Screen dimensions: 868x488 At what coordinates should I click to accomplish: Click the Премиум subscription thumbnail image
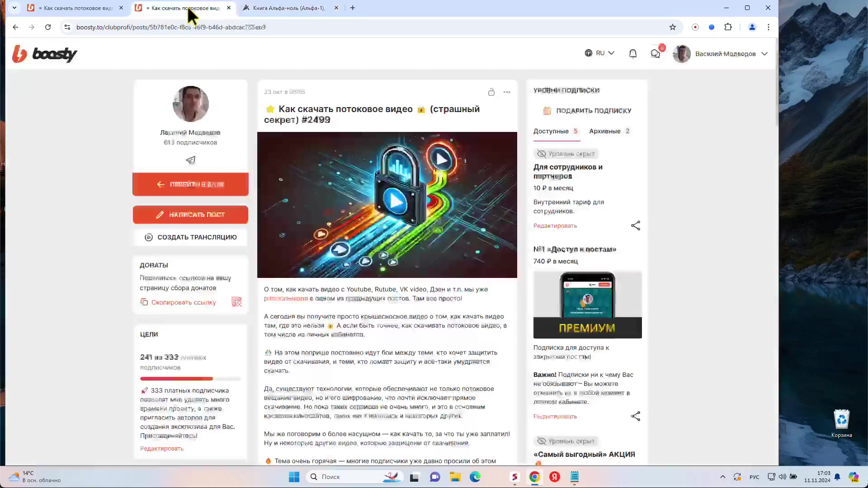pyautogui.click(x=587, y=305)
